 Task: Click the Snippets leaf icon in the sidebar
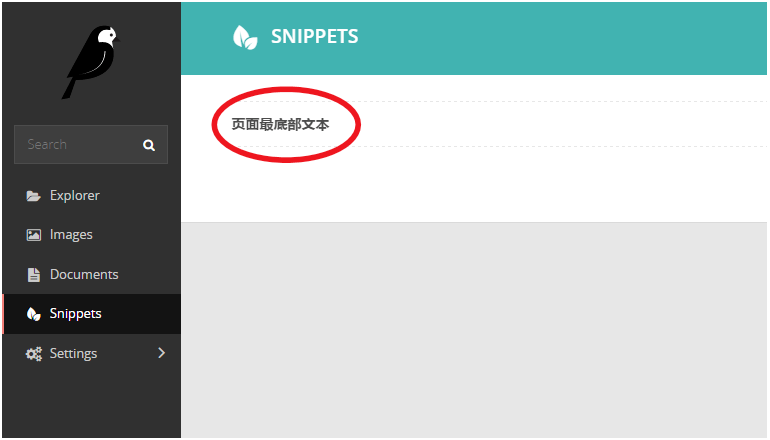point(33,314)
